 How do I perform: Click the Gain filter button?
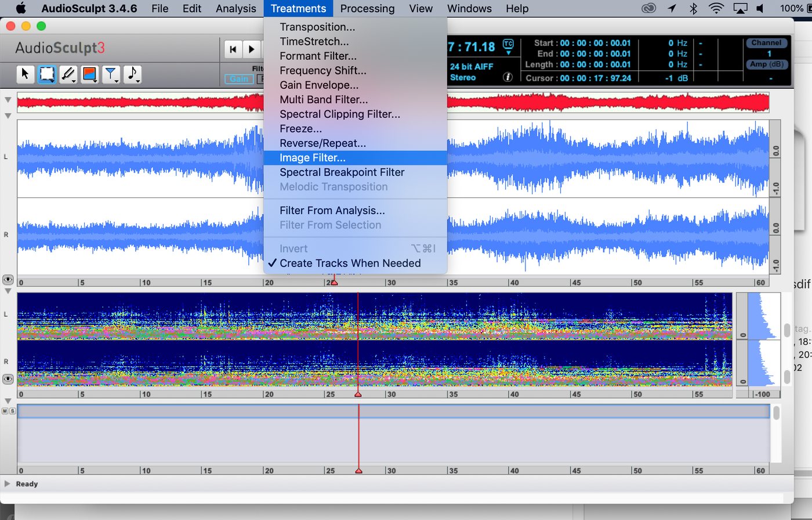pos(239,79)
